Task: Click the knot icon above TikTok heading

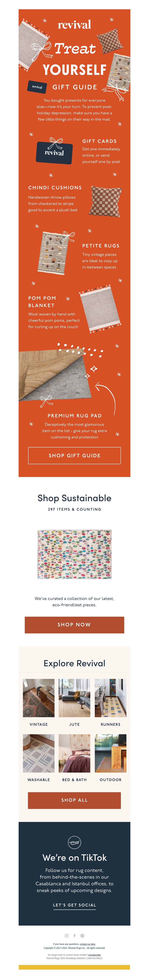Action: click(74, 842)
